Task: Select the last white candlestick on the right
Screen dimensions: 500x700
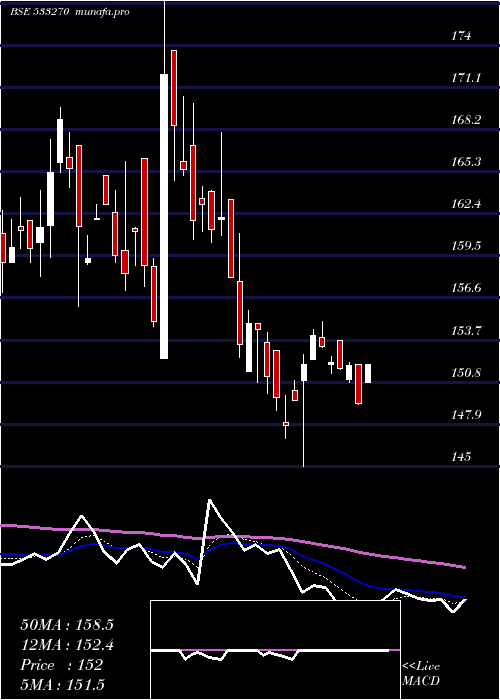Action: pyautogui.click(x=368, y=374)
